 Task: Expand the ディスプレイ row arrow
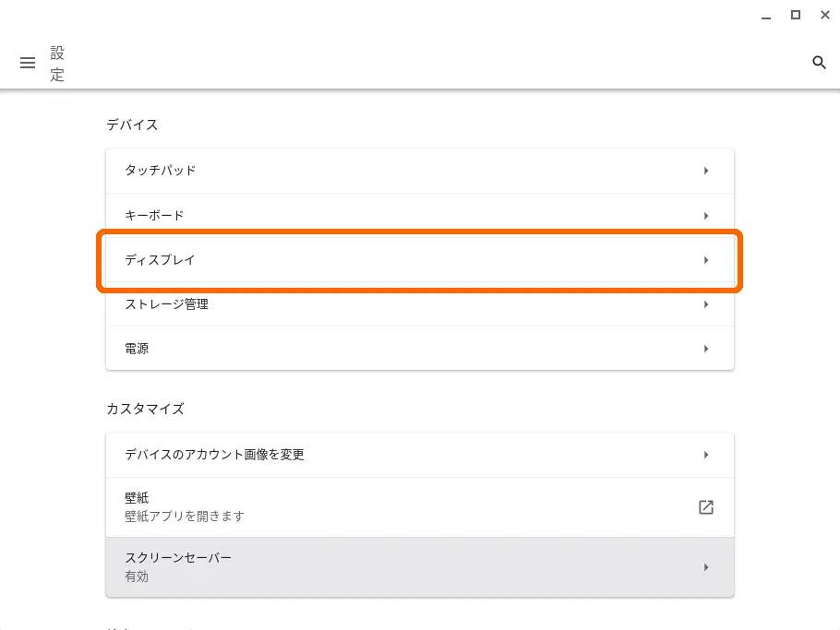[x=706, y=260]
